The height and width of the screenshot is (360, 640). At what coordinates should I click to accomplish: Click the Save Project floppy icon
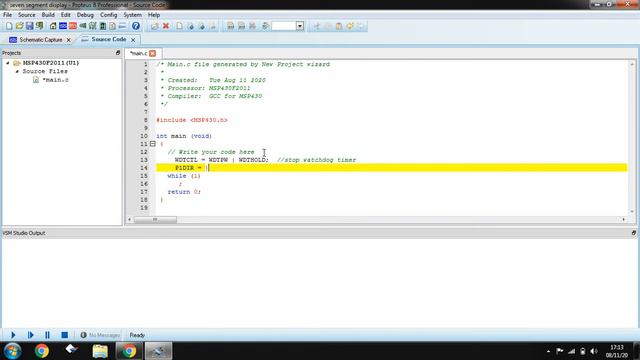29,26
